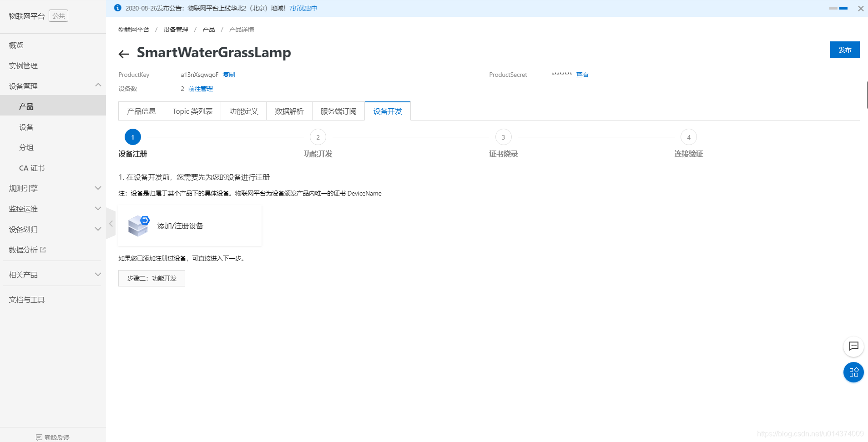Screen dimensions: 868x442
Task: Click the 添加/注册设备 device registration icon
Action: coord(139,225)
